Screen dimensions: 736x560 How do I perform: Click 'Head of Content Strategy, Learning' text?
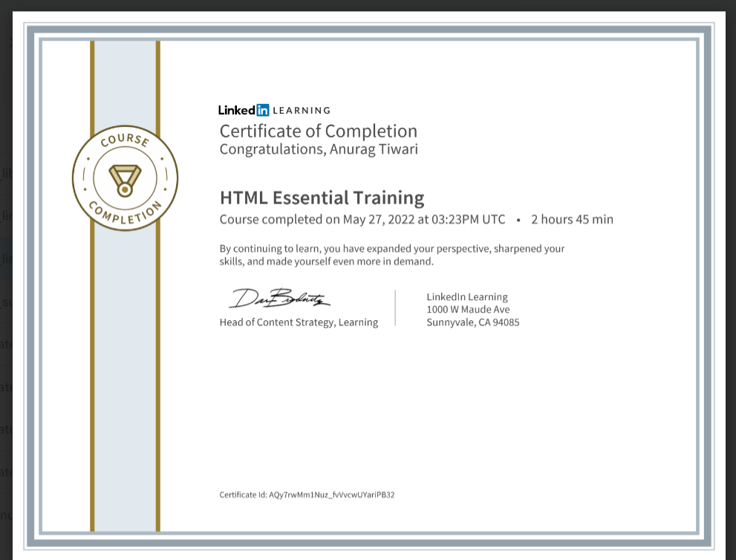[299, 322]
